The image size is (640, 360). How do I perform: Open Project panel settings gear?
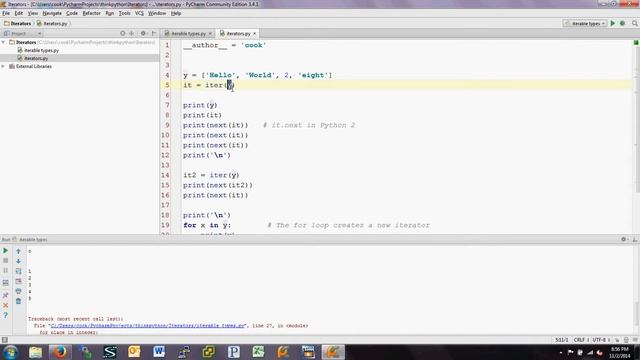[143, 33]
